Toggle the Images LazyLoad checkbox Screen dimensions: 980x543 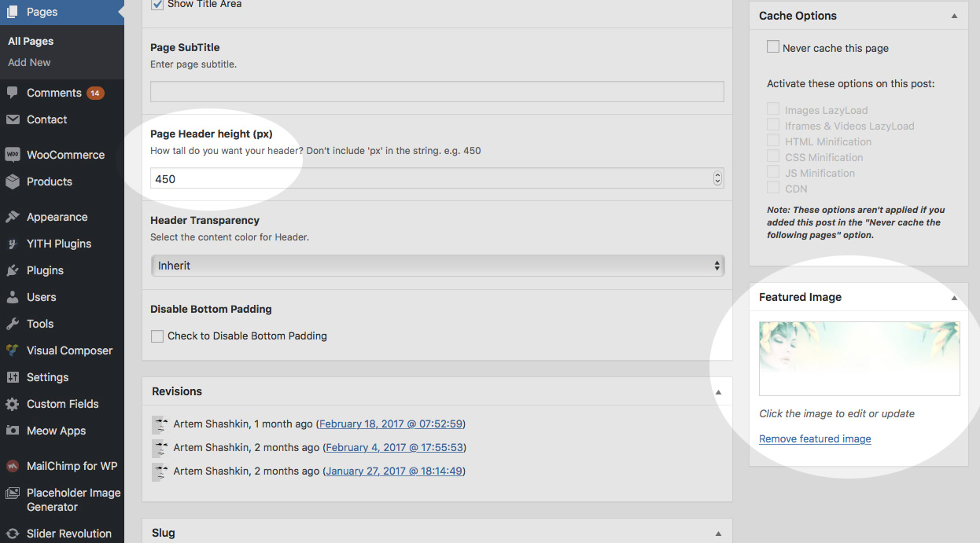point(773,110)
